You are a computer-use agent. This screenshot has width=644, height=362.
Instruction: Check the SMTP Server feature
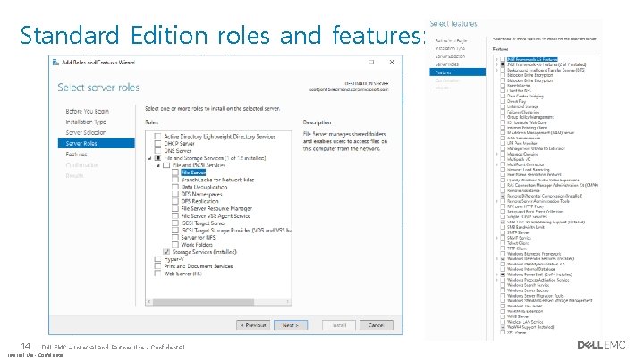point(503,232)
